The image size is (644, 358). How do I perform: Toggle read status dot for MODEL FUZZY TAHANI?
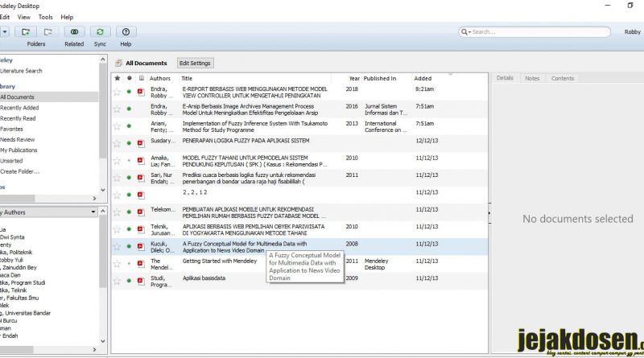coord(129,161)
